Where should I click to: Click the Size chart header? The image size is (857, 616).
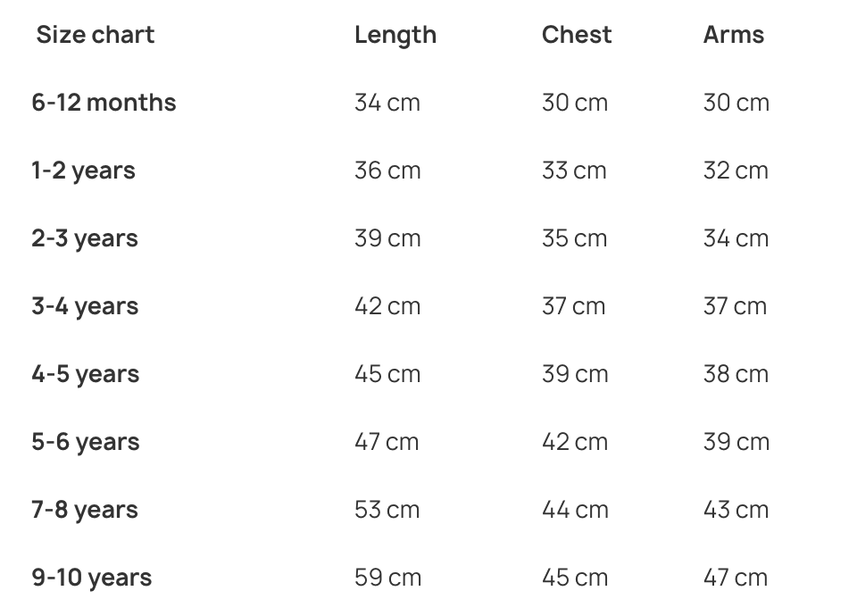click(x=96, y=35)
